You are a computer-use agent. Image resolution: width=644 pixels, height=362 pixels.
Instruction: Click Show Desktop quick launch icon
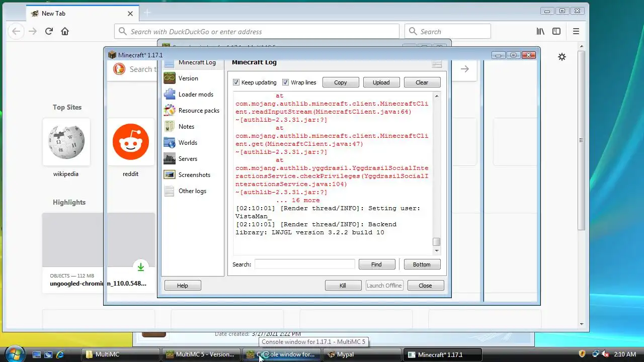(x=36, y=354)
